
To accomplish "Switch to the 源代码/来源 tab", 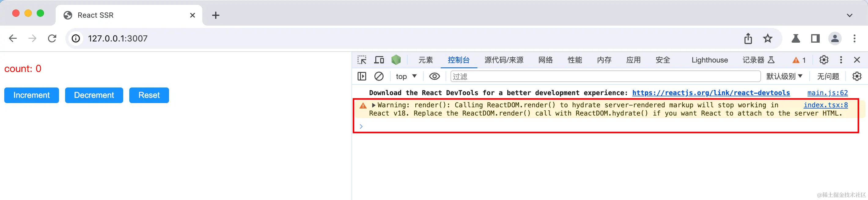I will 504,60.
